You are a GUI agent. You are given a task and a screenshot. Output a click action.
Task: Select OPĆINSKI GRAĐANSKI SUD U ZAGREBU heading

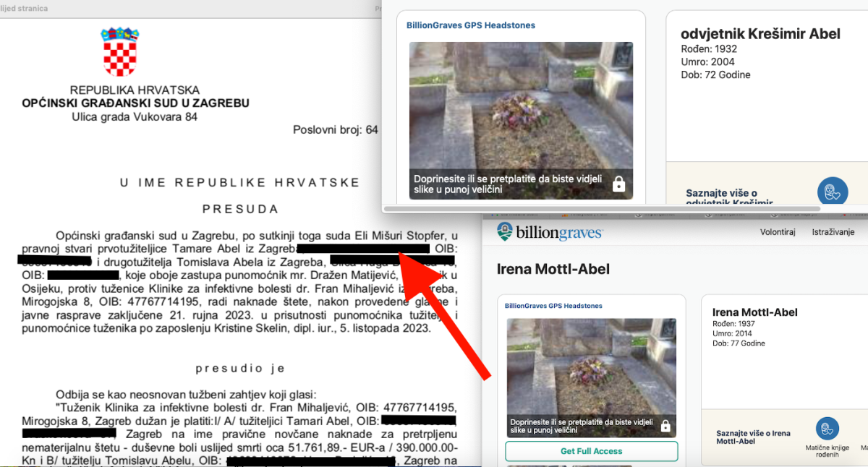click(135, 103)
